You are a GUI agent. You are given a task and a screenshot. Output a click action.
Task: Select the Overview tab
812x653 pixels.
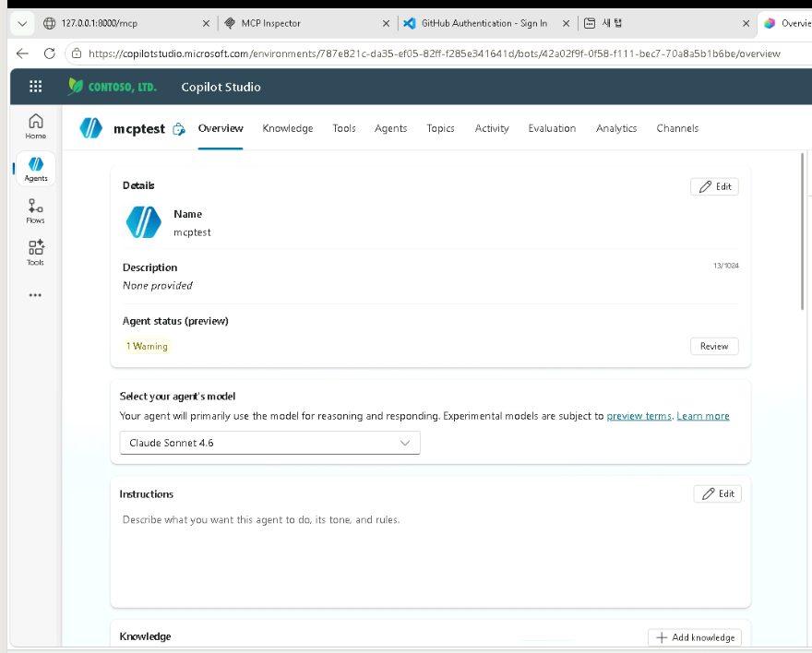pyautogui.click(x=221, y=128)
